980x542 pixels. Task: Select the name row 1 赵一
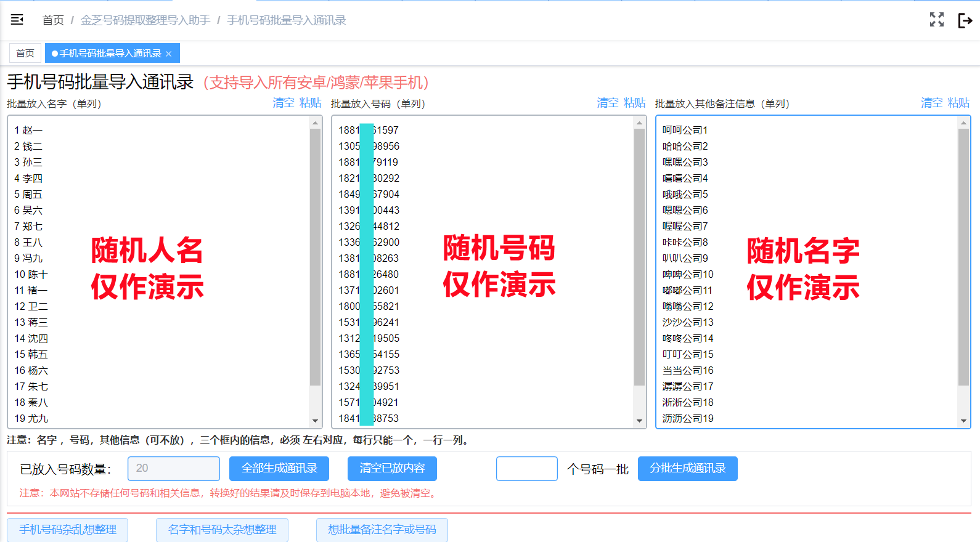click(28, 130)
